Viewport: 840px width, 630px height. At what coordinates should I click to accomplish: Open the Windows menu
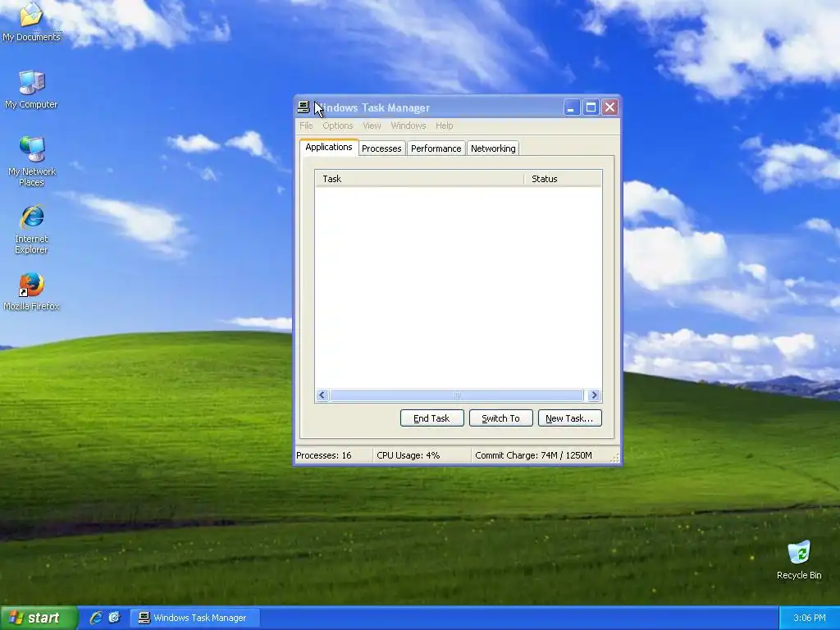[x=409, y=126]
